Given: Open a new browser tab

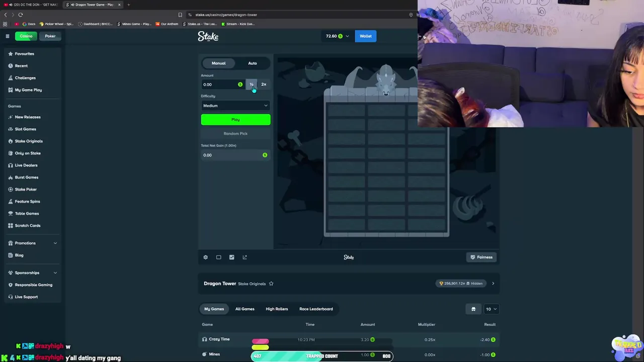Looking at the screenshot, I should [128, 5].
